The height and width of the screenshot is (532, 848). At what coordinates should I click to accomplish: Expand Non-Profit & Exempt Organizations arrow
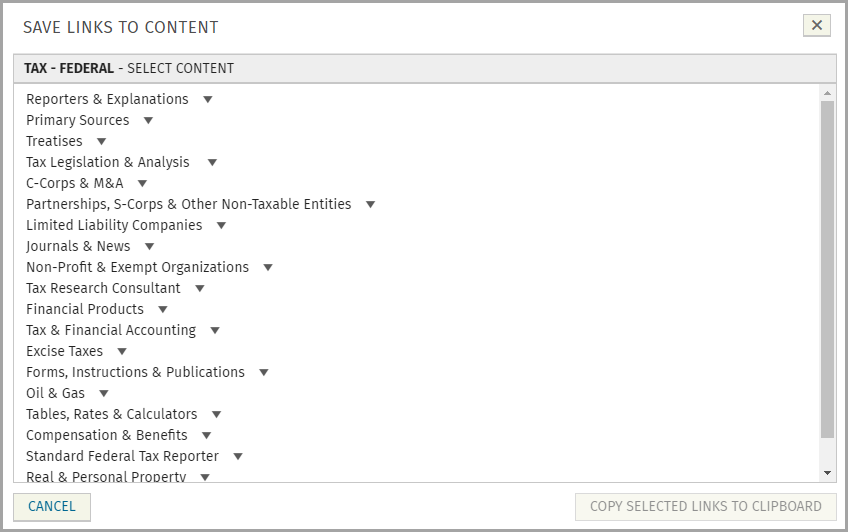coord(268,268)
